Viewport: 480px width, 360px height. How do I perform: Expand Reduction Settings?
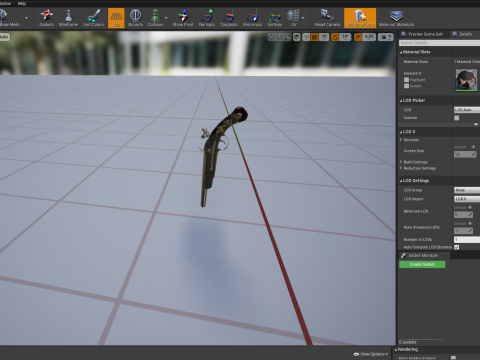(401, 168)
